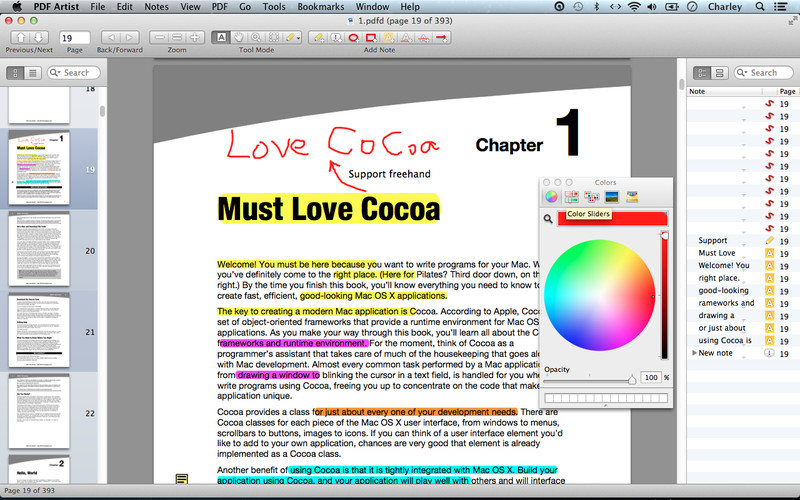Select the Selection rectangle tool mode
This screenshot has width=800, height=500.
[274, 37]
